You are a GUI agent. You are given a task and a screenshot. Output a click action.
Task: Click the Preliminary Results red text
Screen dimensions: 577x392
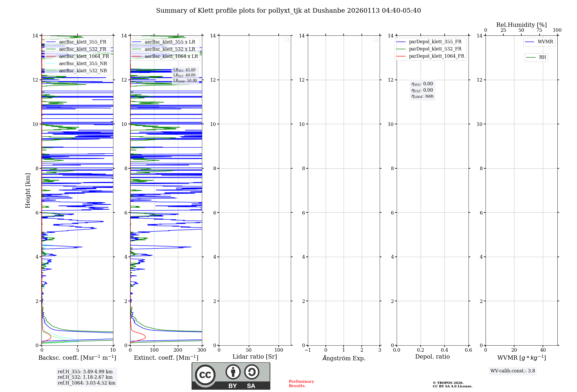click(x=301, y=383)
